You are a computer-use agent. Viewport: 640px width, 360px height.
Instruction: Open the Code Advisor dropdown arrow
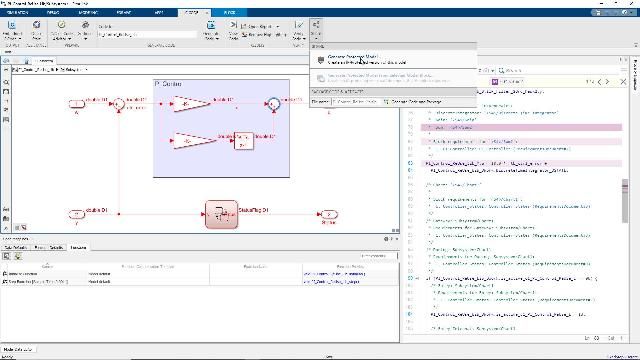[70, 38]
